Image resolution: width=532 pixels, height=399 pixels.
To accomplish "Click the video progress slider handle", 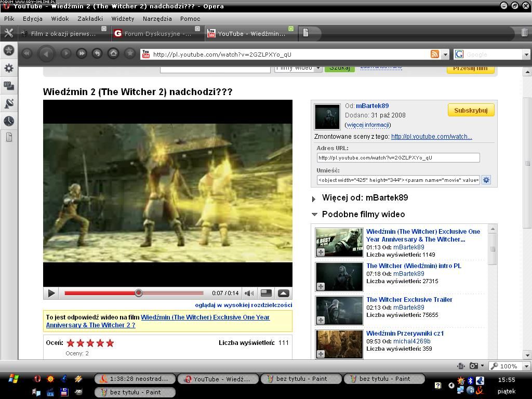I will tap(138, 293).
